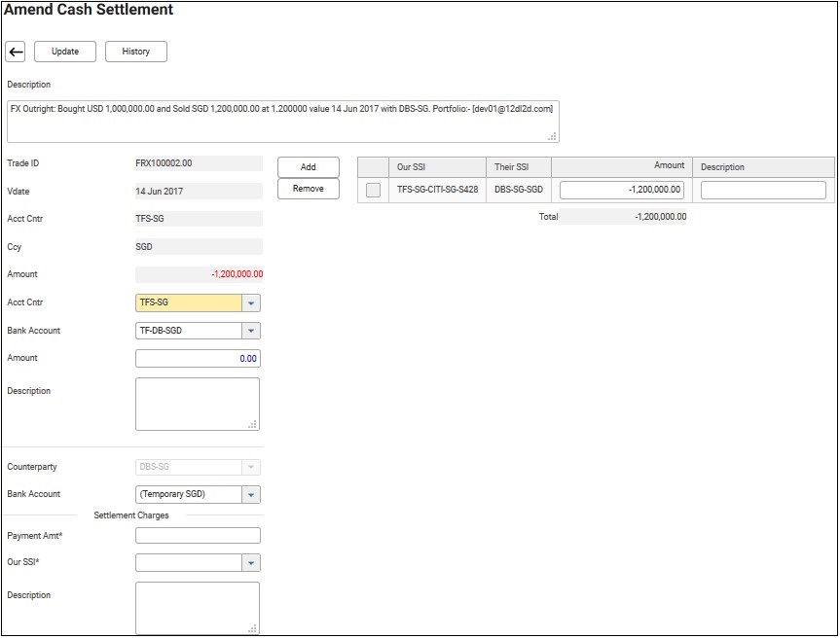Screen dimensions: 840x639
Task: Expand the Acct Cntr TFS-SG dropdown
Action: 251,303
